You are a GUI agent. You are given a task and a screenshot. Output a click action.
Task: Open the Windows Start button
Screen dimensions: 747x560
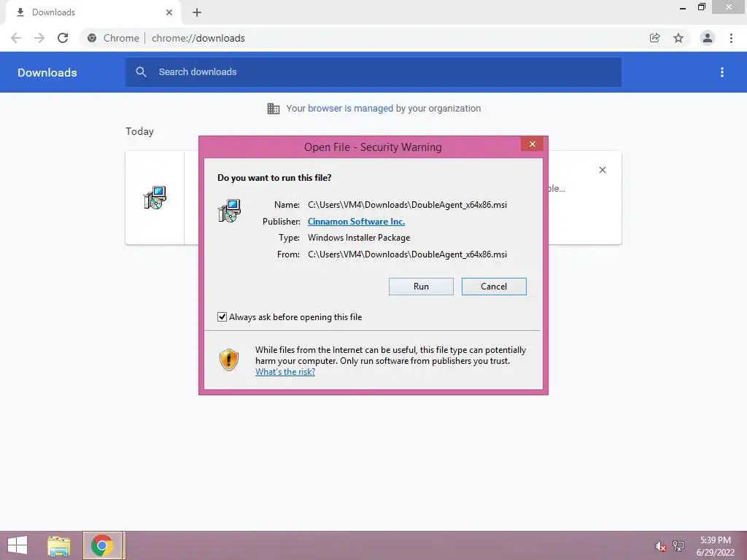[18, 545]
